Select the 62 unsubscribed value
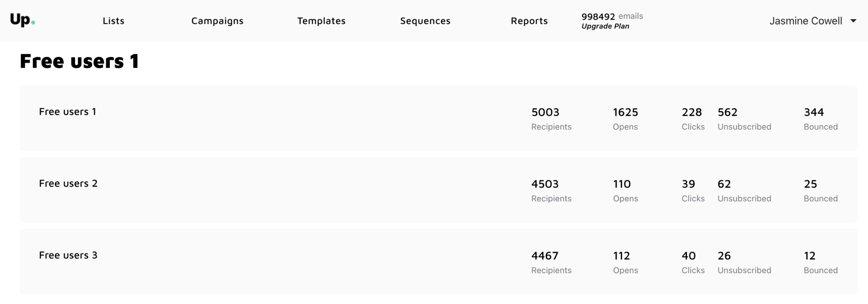 724,184
